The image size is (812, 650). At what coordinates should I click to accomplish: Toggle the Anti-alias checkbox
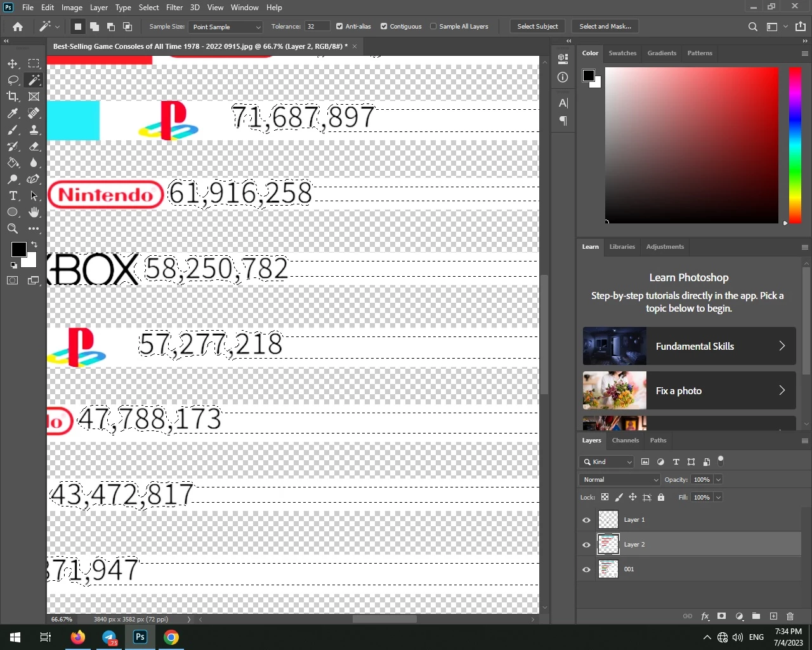click(339, 27)
